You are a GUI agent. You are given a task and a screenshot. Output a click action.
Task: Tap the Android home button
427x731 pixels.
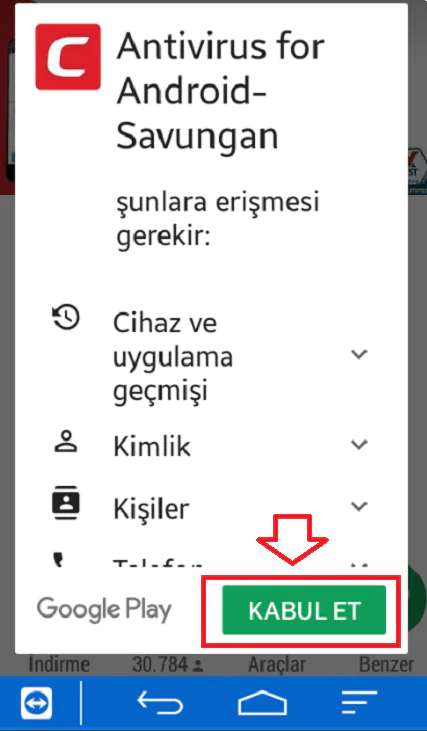(262, 703)
